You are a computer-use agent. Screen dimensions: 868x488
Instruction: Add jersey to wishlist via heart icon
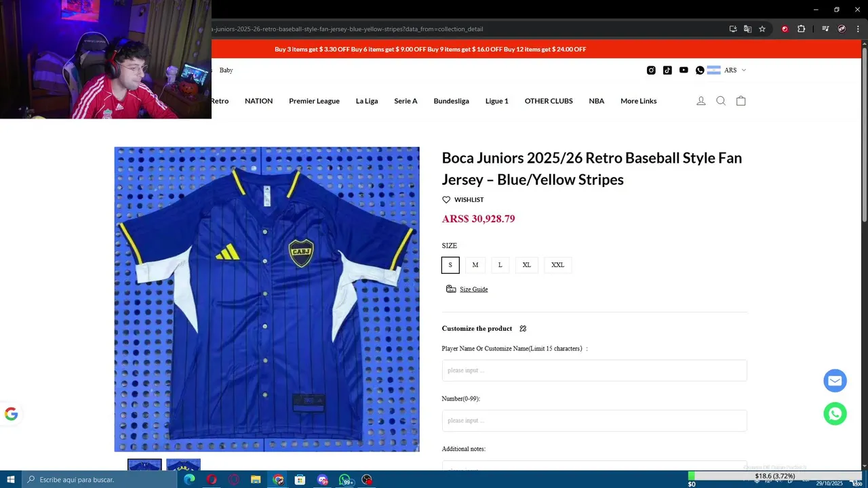[x=446, y=200]
